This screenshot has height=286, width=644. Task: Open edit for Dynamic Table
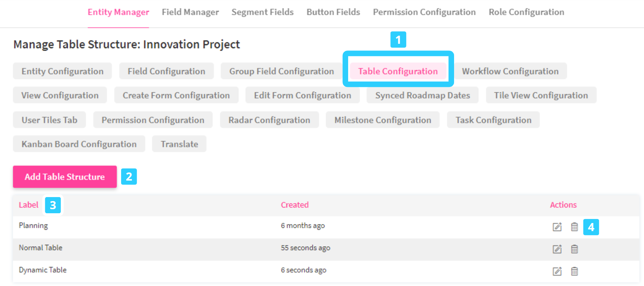pos(557,271)
